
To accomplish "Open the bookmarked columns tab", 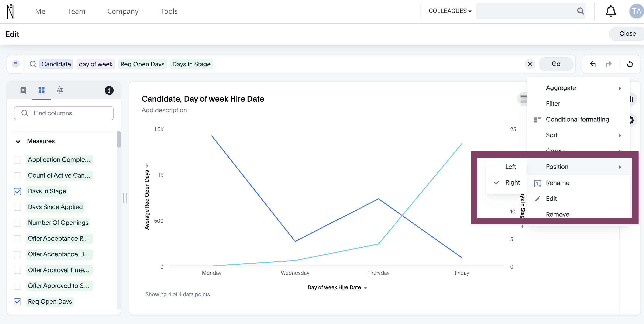I will pyautogui.click(x=23, y=90).
